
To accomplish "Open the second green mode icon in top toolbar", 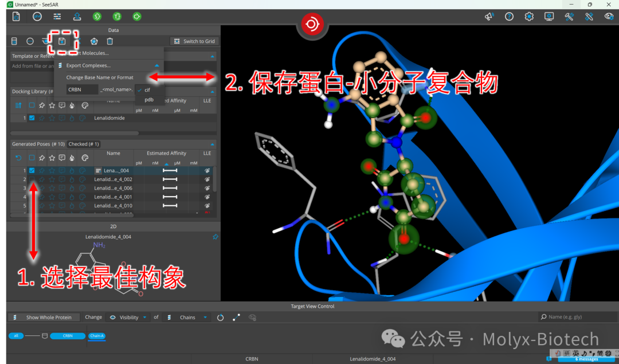I will pyautogui.click(x=117, y=17).
